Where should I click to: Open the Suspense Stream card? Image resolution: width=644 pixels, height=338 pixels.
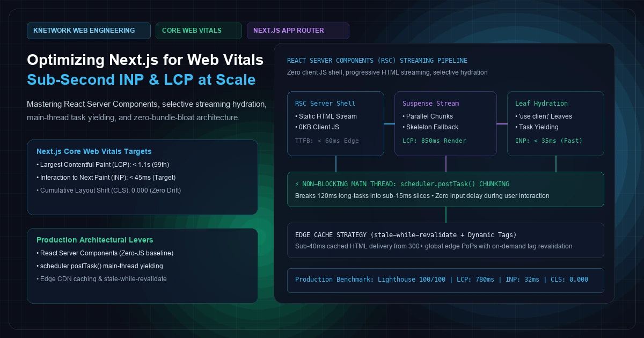(445, 123)
